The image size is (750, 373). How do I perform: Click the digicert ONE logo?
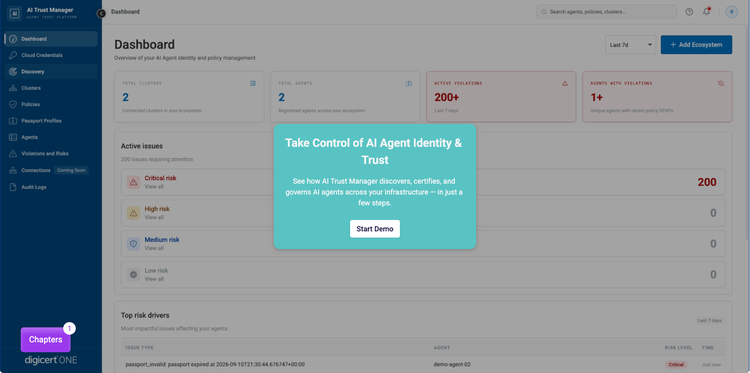[x=51, y=360]
